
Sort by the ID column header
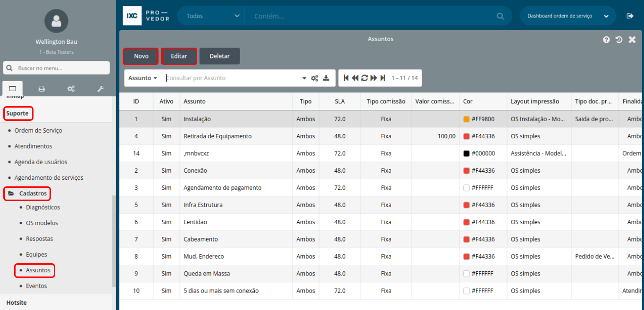coord(136,101)
